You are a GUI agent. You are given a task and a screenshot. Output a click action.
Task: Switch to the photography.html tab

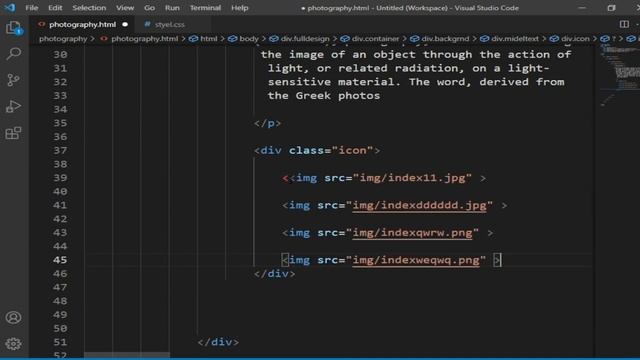82,24
